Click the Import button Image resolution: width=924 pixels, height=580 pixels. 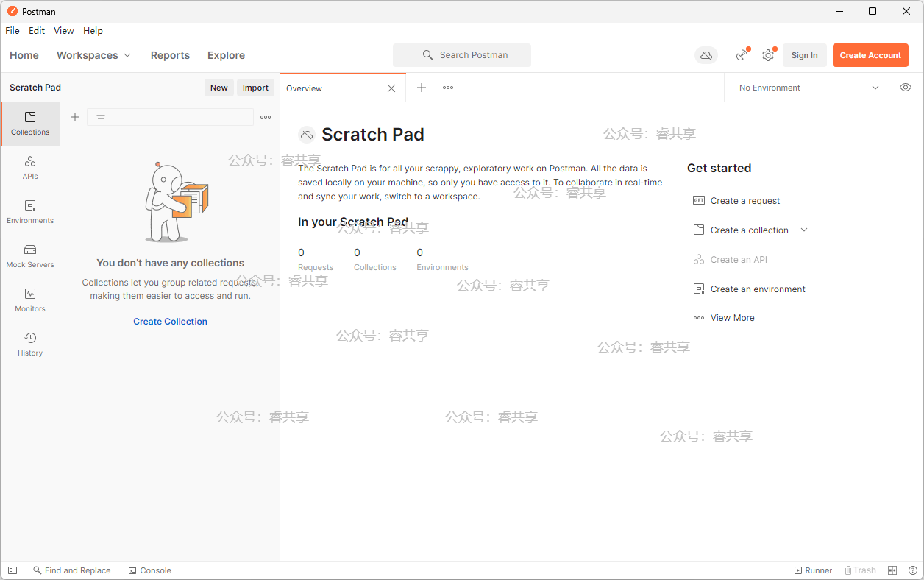(255, 88)
